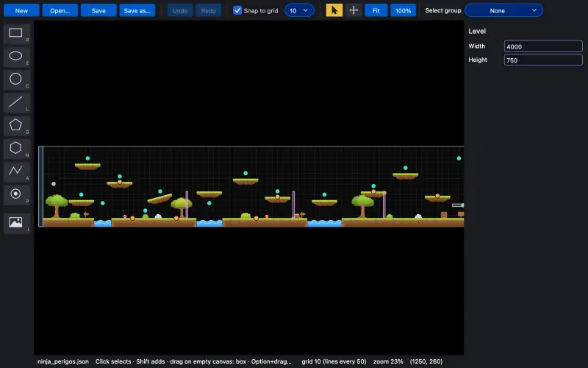Toggle Snap to grid checkbox
This screenshot has height=368, width=588.
coord(237,10)
